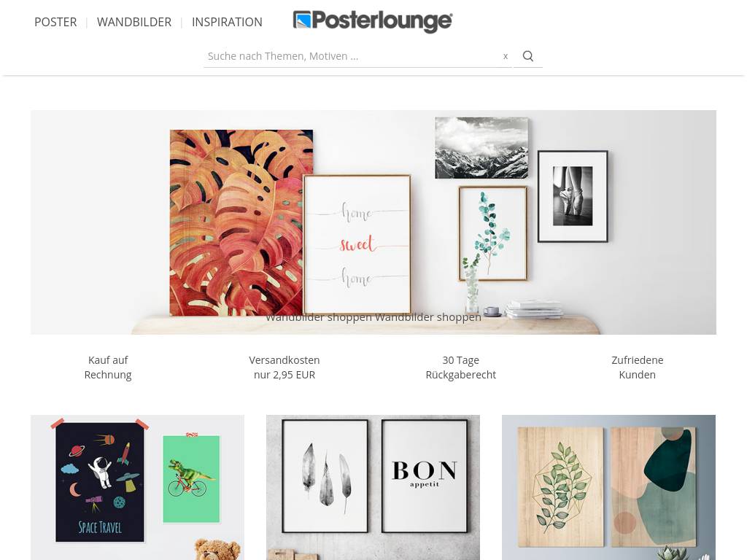This screenshot has width=747, height=560.
Task: Click the "Wandbilder shoppen" banner link
Action: pos(373,317)
